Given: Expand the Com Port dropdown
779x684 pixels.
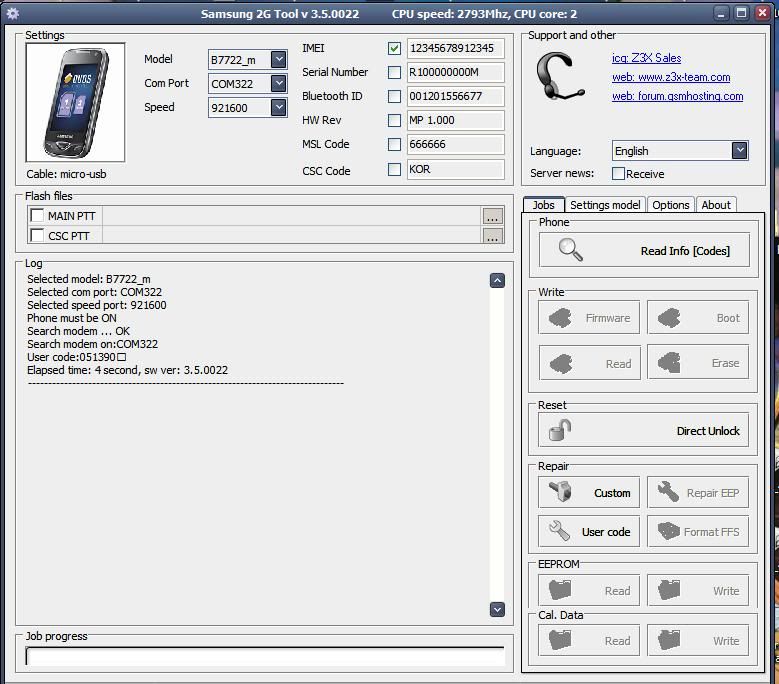Looking at the screenshot, I should click(278, 84).
